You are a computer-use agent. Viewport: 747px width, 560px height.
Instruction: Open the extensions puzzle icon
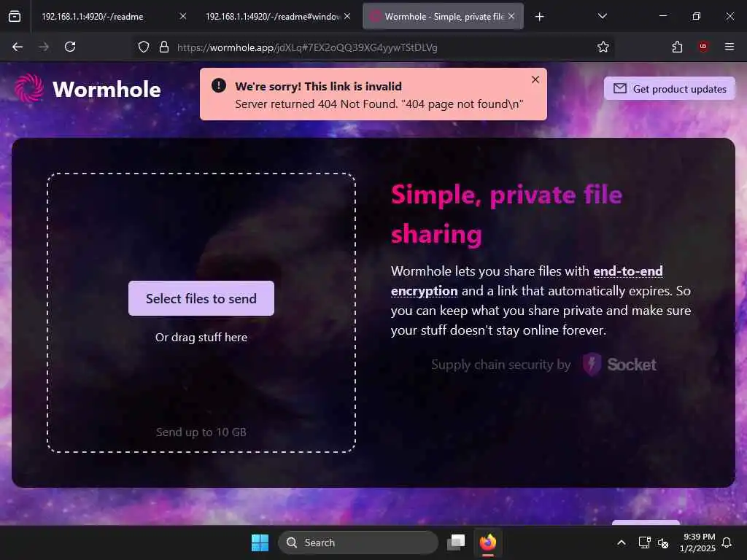[x=677, y=47]
